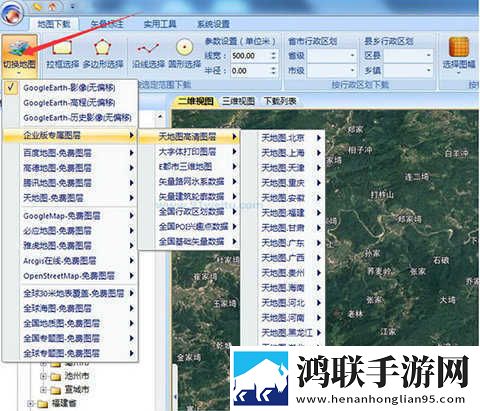Adjust the 线宽 value stepper arrows

tap(273, 56)
